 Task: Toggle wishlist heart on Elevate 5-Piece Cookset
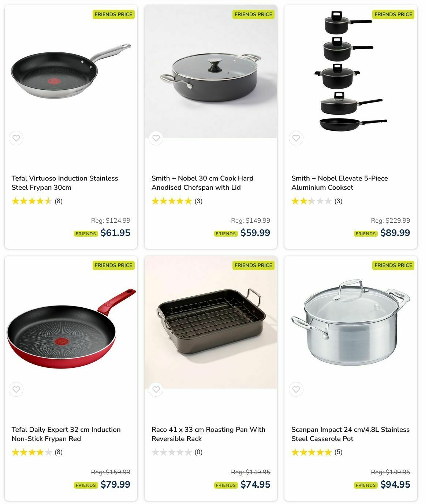pyautogui.click(x=296, y=138)
